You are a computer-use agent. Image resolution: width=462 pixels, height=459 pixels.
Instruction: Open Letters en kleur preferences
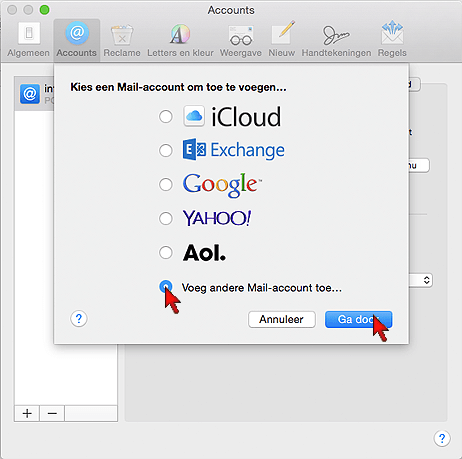tap(180, 39)
